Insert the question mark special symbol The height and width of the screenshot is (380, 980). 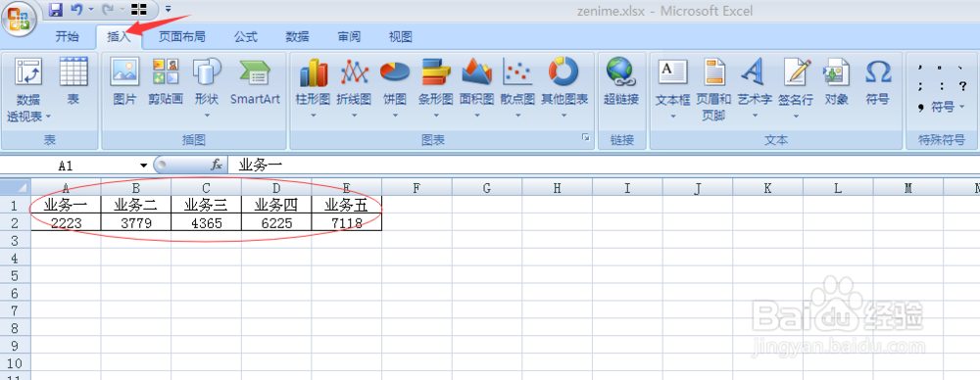click(962, 86)
